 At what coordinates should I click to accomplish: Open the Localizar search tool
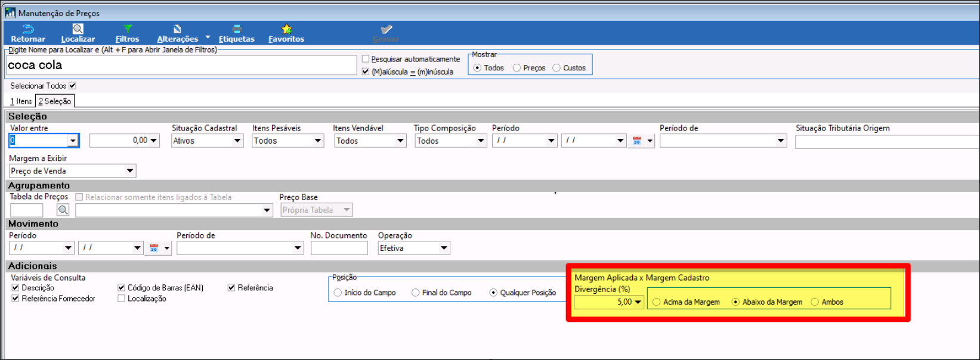78,30
